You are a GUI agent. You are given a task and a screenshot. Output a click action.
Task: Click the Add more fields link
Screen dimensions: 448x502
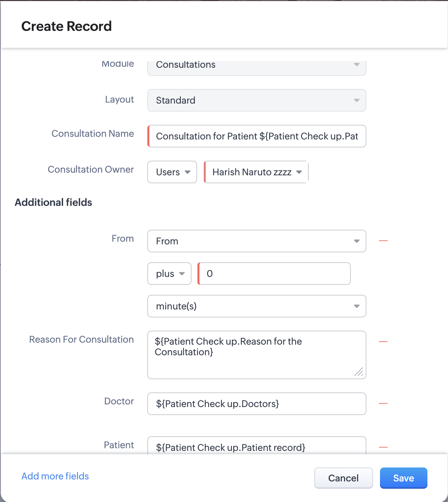click(55, 476)
